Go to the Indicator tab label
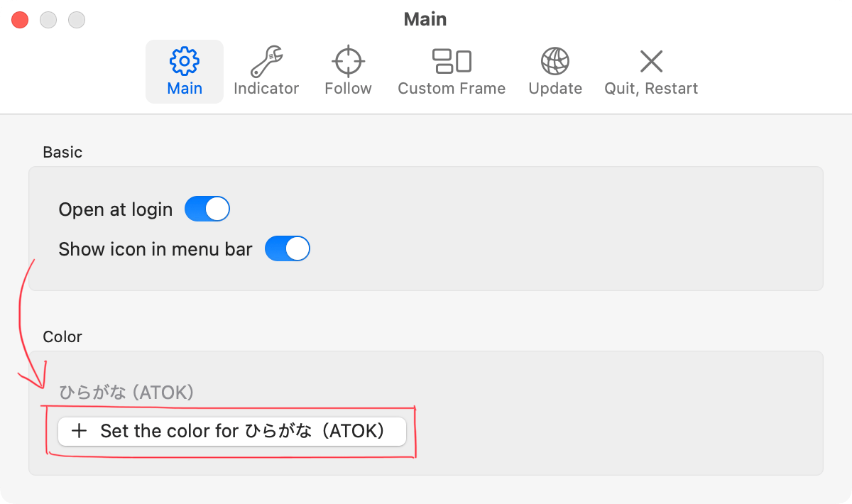Screen dimensions: 852x504 tap(266, 89)
